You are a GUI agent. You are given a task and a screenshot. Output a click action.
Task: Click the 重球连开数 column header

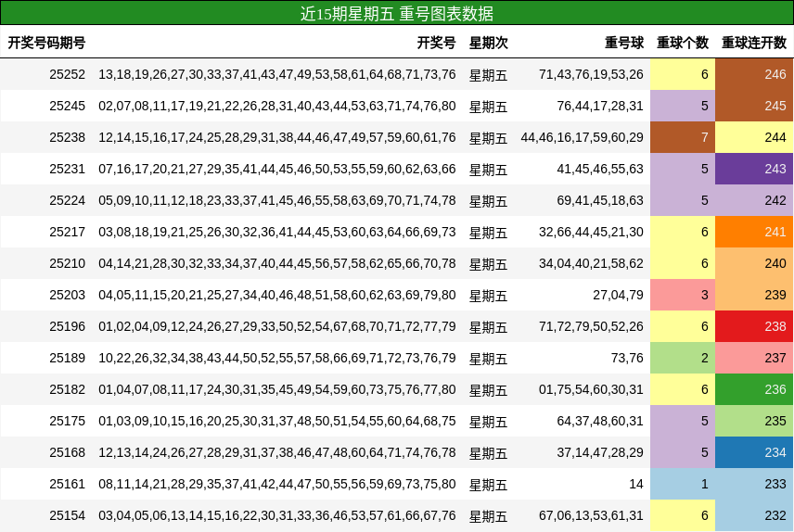click(x=753, y=43)
